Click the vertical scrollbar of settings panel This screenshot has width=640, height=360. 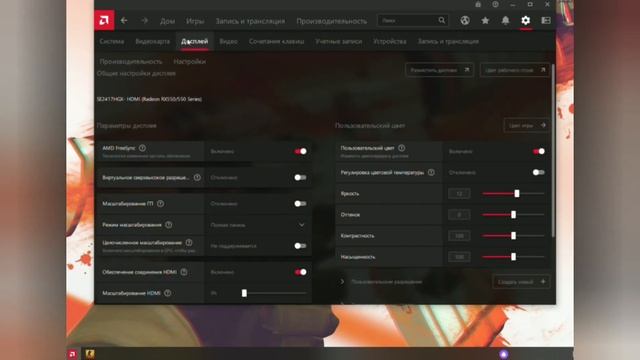coord(553,150)
